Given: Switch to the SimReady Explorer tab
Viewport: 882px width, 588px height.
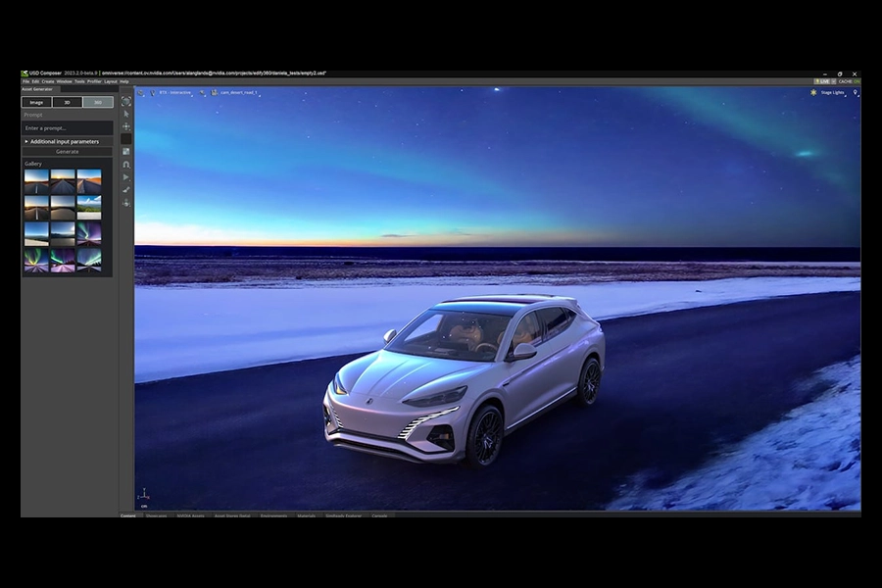Looking at the screenshot, I should coord(344,514).
